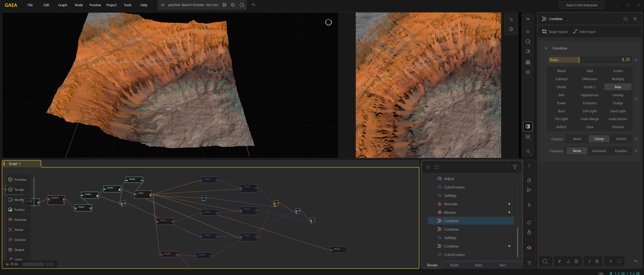Click the filter funnel icon in node list

515,167
